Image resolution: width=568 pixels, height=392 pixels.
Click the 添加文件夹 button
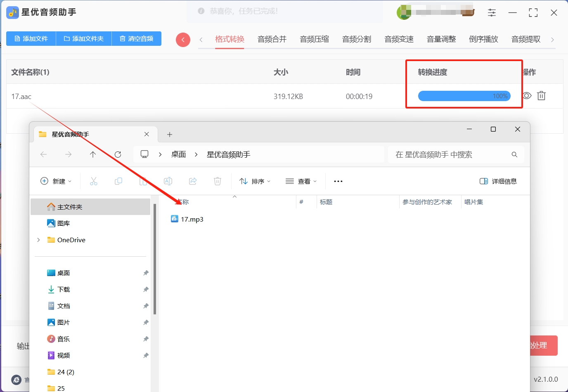[84, 39]
